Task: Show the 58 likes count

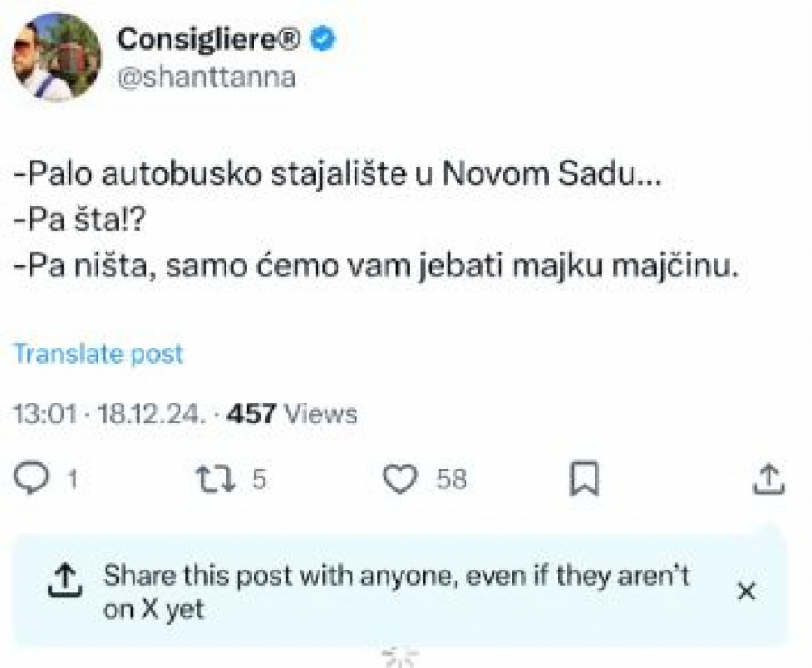Action: pyautogui.click(x=452, y=478)
